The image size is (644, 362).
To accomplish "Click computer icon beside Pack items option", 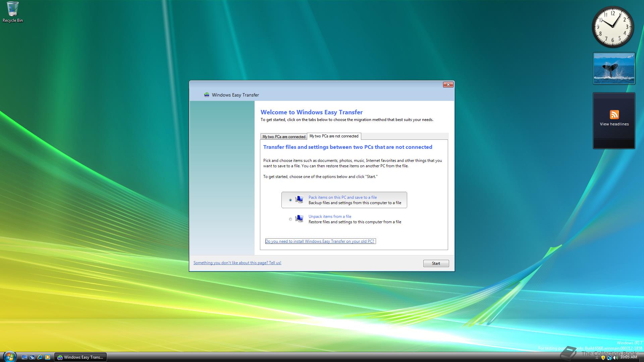I will (x=299, y=200).
